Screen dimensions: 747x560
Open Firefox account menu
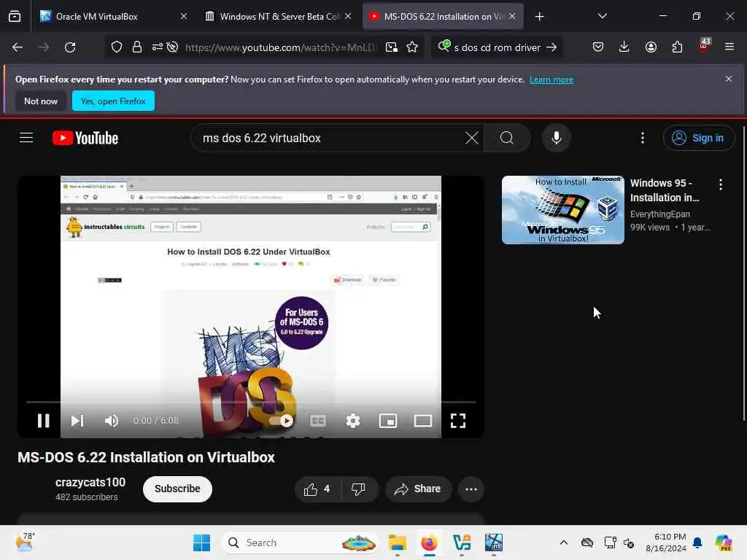[651, 47]
